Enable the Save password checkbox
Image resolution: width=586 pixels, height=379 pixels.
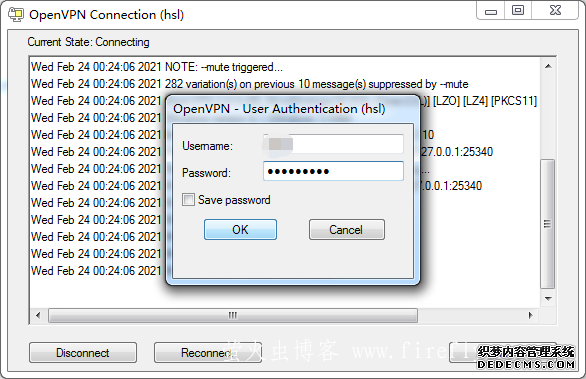coord(188,200)
